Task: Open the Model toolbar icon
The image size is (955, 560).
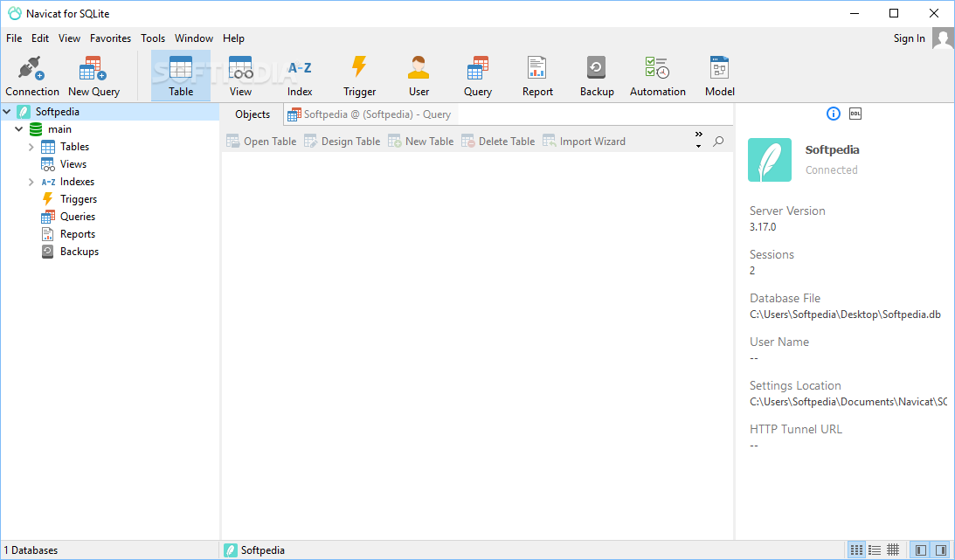Action: tap(719, 75)
